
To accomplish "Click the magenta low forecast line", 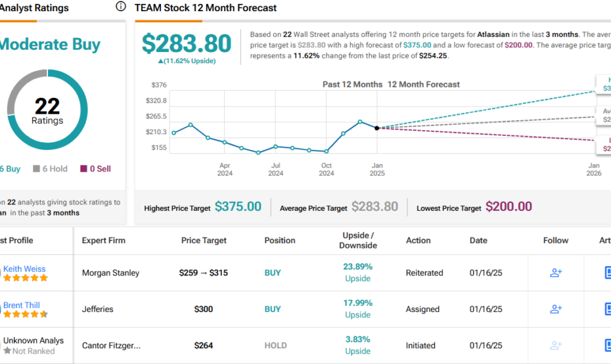I will [x=487, y=134].
